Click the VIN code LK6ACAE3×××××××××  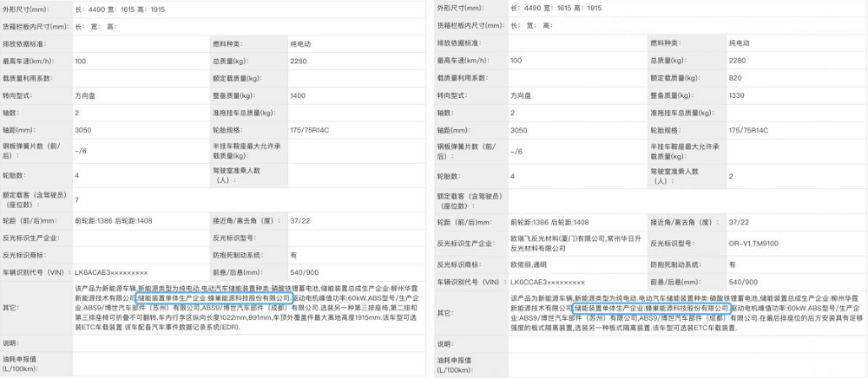[x=112, y=282]
